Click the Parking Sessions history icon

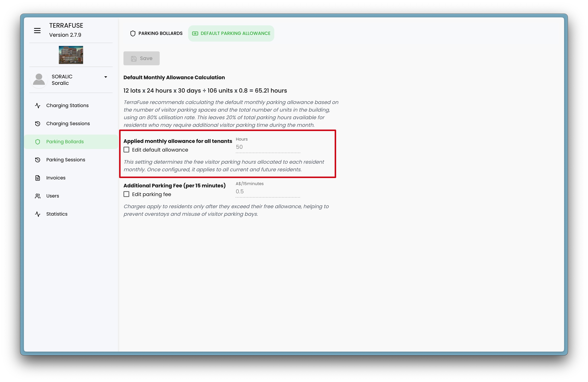point(37,160)
